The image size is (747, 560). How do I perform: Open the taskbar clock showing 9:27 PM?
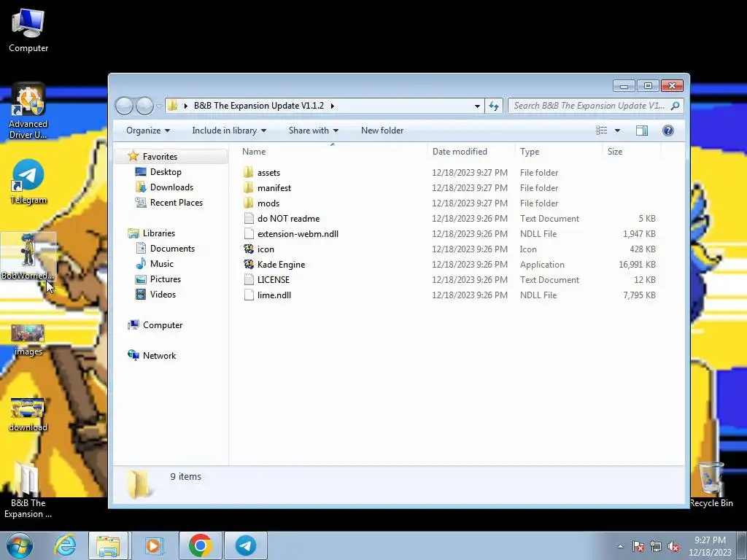(x=710, y=546)
